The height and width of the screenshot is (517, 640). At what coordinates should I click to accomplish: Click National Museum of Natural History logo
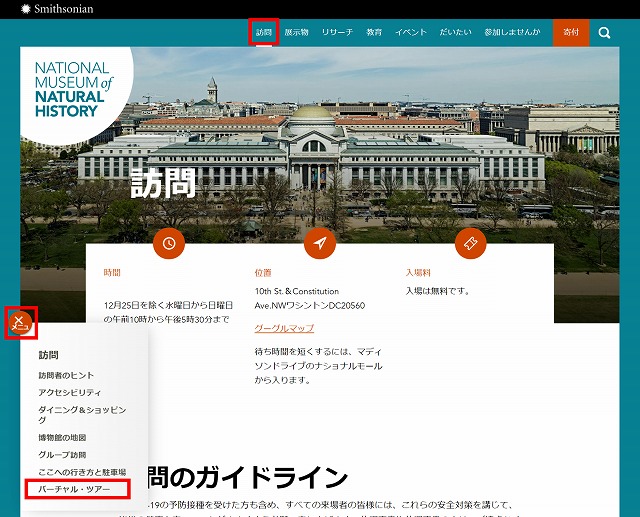[73, 89]
